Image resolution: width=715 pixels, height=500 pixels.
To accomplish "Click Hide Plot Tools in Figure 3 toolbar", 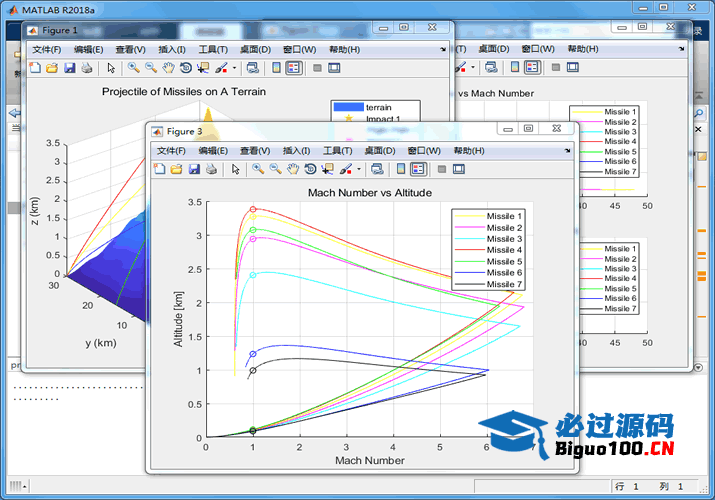I will (441, 169).
